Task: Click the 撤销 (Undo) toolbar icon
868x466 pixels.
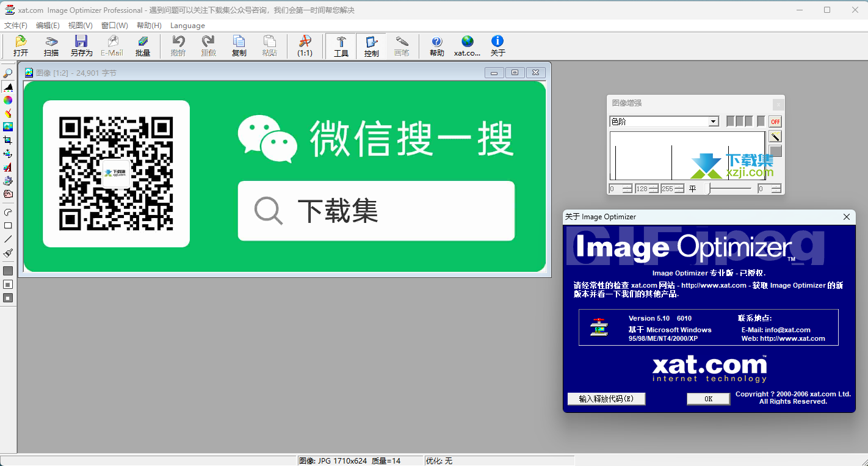Action: pos(178,46)
